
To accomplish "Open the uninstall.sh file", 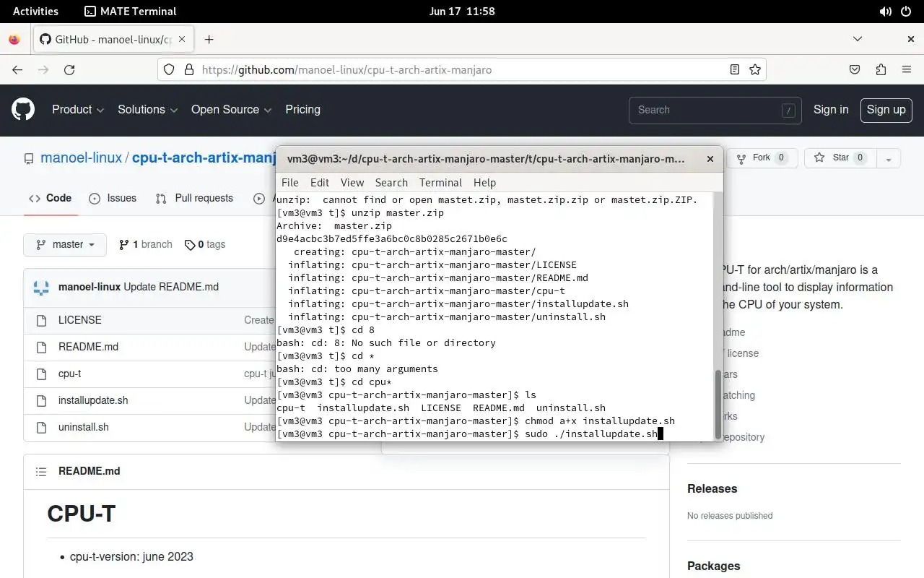I will [84, 427].
